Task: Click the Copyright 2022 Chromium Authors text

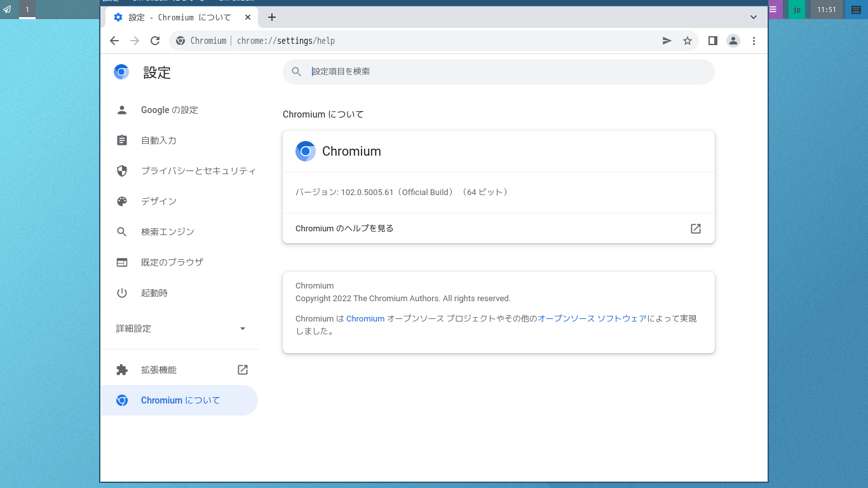Action: pos(403,299)
